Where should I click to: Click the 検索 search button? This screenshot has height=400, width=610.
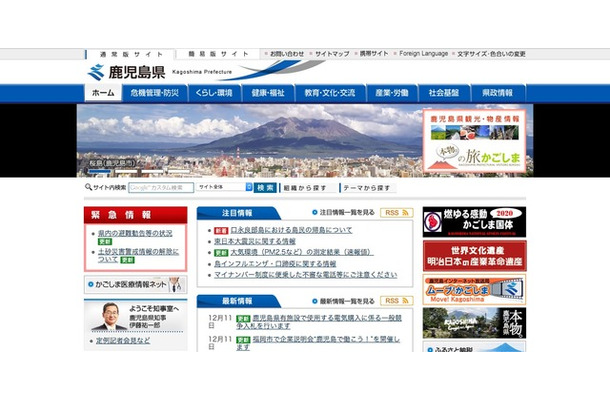265,188
